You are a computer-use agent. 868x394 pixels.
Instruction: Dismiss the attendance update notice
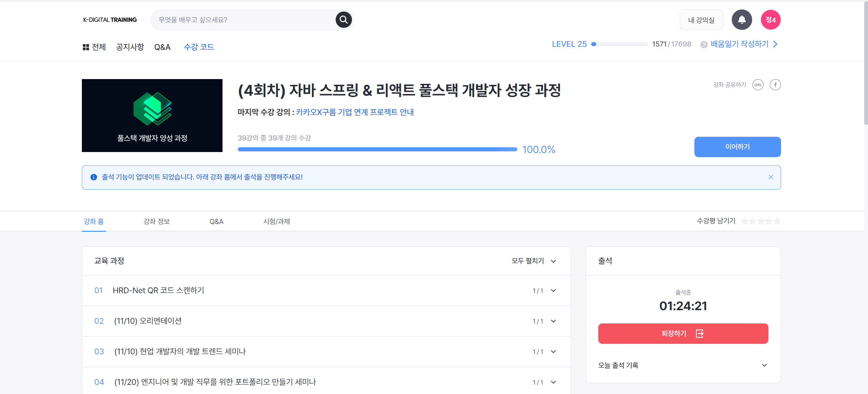(770, 177)
